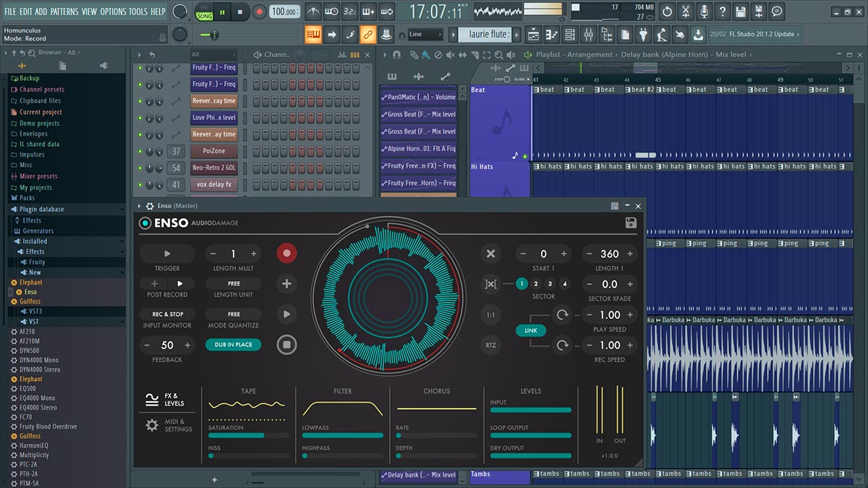Click the red record button in the Enso plugin
The image size is (868, 488).
[287, 254]
